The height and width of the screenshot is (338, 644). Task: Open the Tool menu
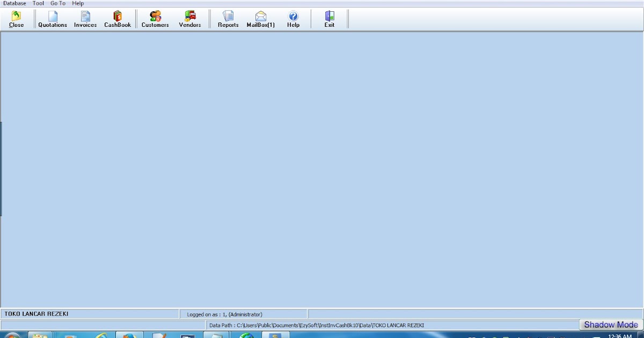38,3
